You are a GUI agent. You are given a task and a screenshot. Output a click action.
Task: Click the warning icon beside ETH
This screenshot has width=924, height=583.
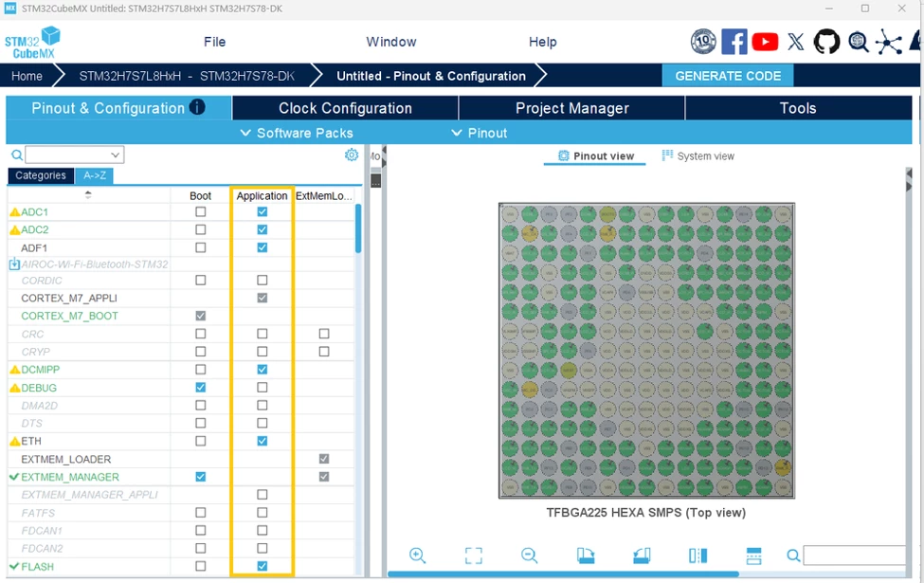pyautogui.click(x=15, y=441)
